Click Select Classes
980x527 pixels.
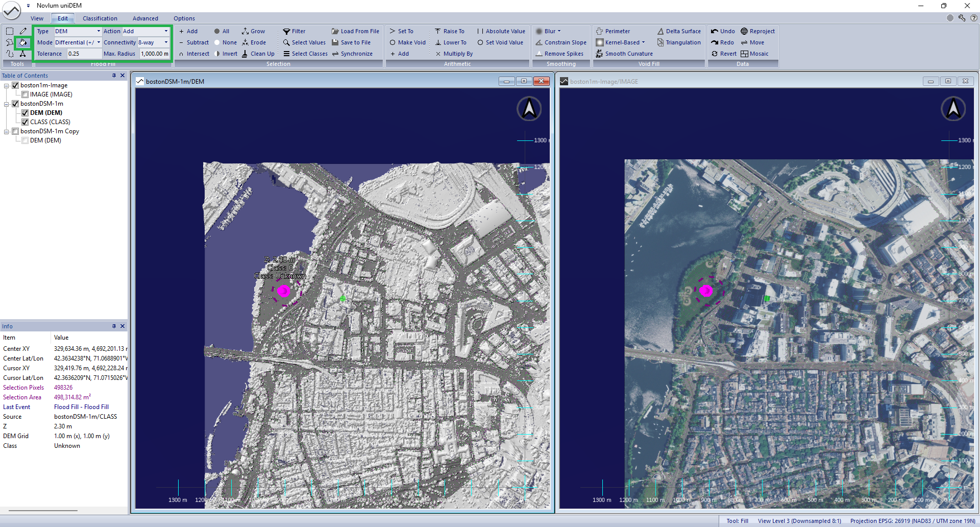pos(305,54)
